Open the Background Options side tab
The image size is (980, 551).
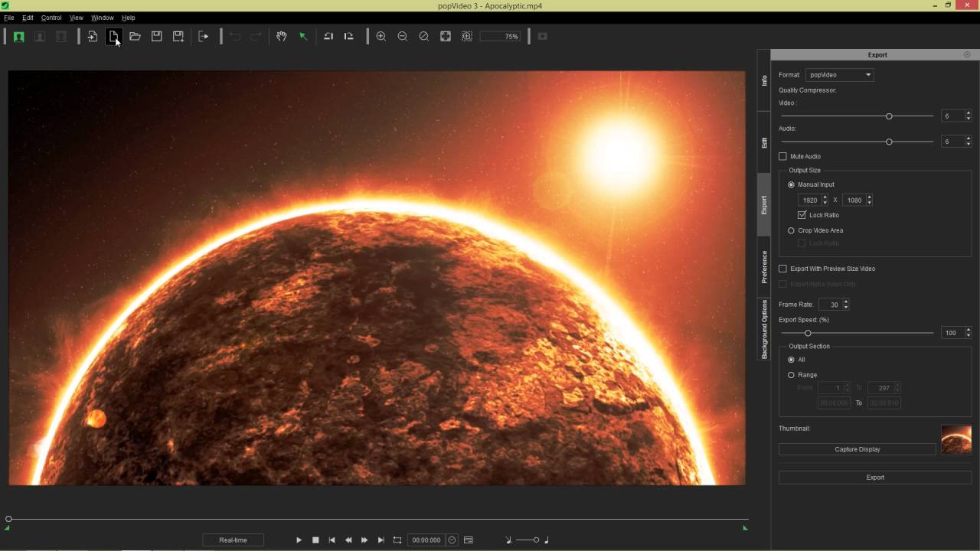click(x=764, y=329)
